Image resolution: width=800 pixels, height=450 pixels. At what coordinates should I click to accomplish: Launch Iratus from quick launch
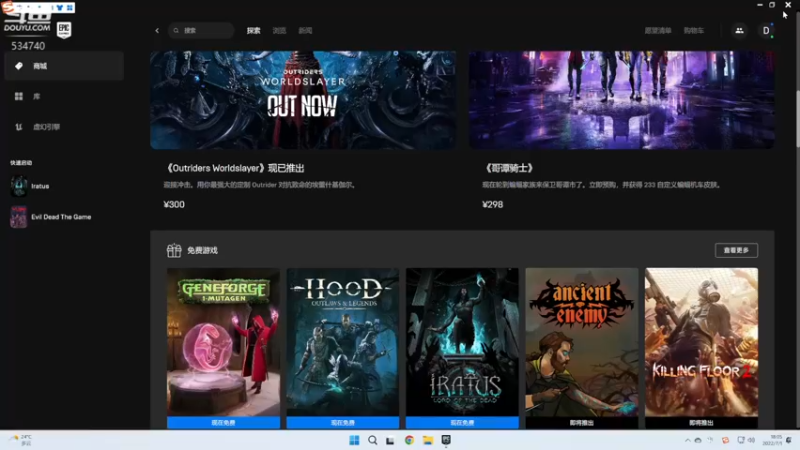click(x=31, y=186)
